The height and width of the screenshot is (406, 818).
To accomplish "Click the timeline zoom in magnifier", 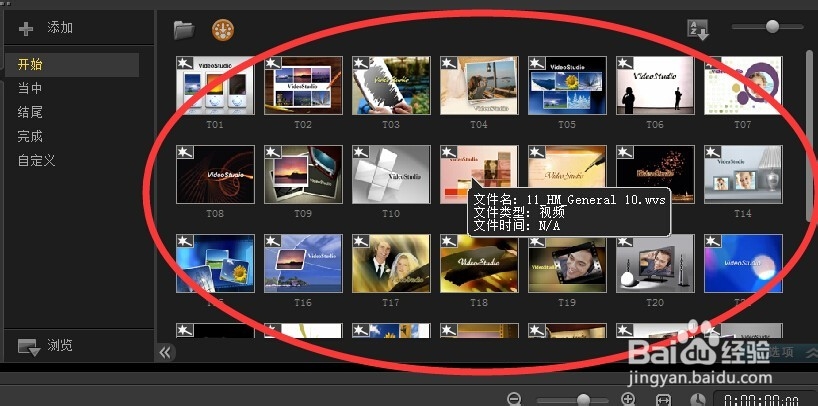I will [x=629, y=400].
